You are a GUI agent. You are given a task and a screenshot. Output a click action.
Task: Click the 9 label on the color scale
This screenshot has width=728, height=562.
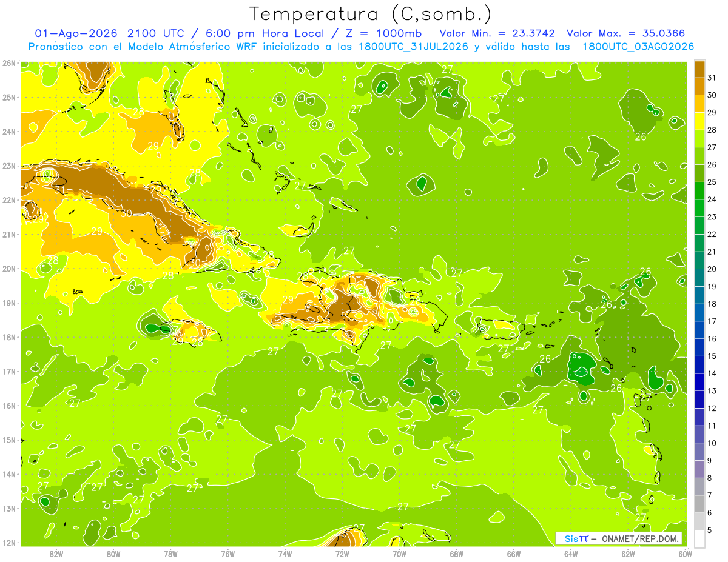pyautogui.click(x=709, y=461)
